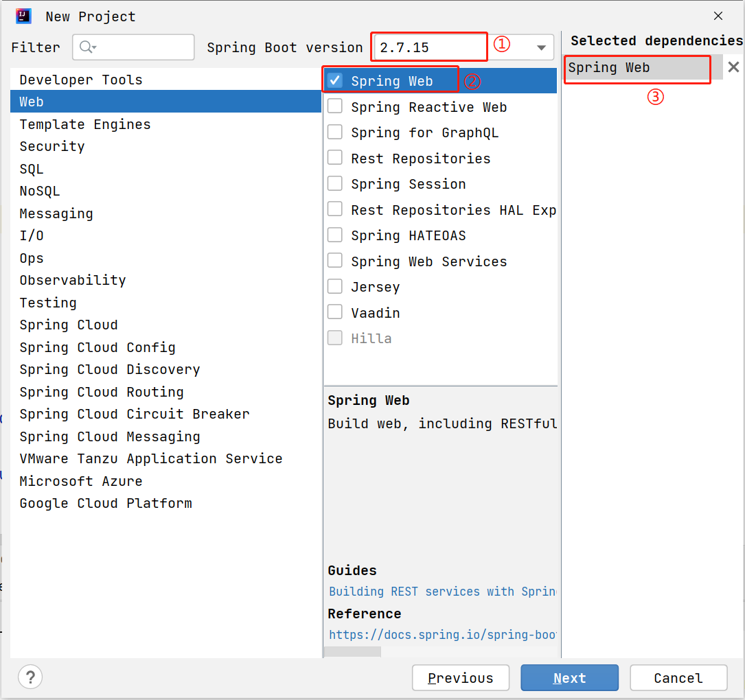Select the Google Cloud Platform category
Viewport: 745px width, 700px height.
165,504
